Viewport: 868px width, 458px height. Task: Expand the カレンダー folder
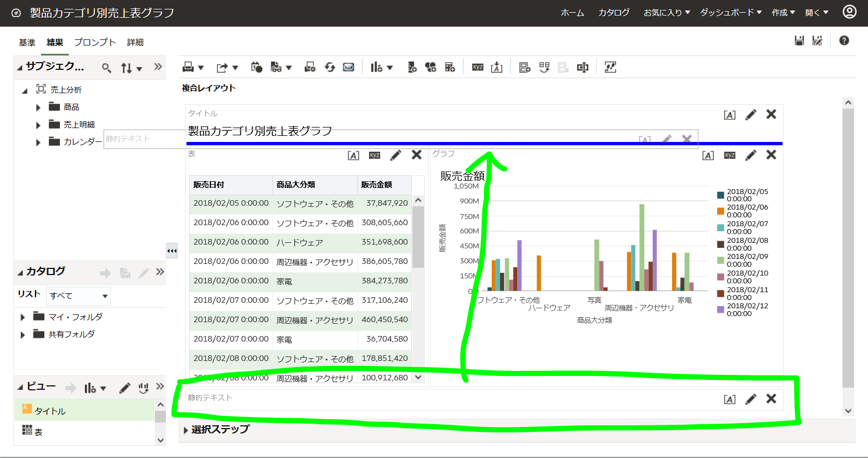pos(38,143)
